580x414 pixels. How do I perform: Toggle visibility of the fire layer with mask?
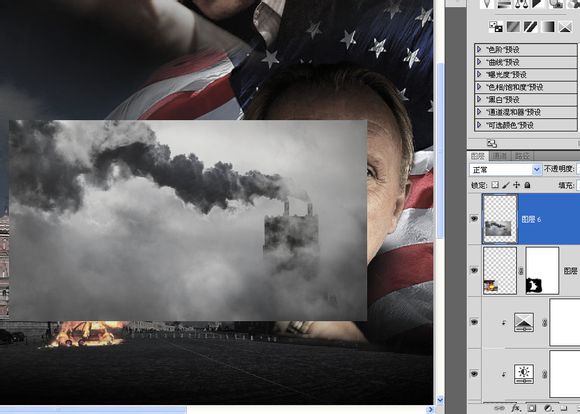[474, 270]
